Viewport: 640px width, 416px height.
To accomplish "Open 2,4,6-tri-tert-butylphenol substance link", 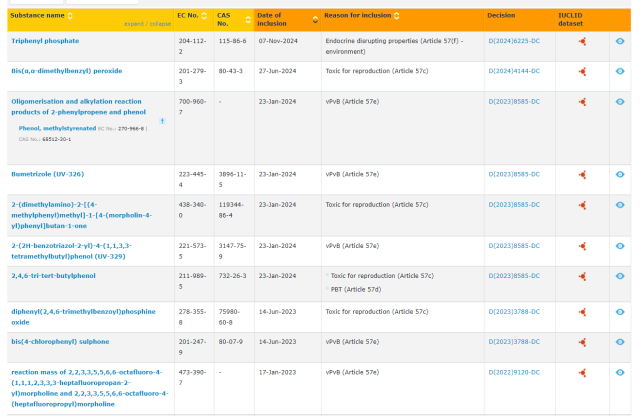I will tap(53, 276).
